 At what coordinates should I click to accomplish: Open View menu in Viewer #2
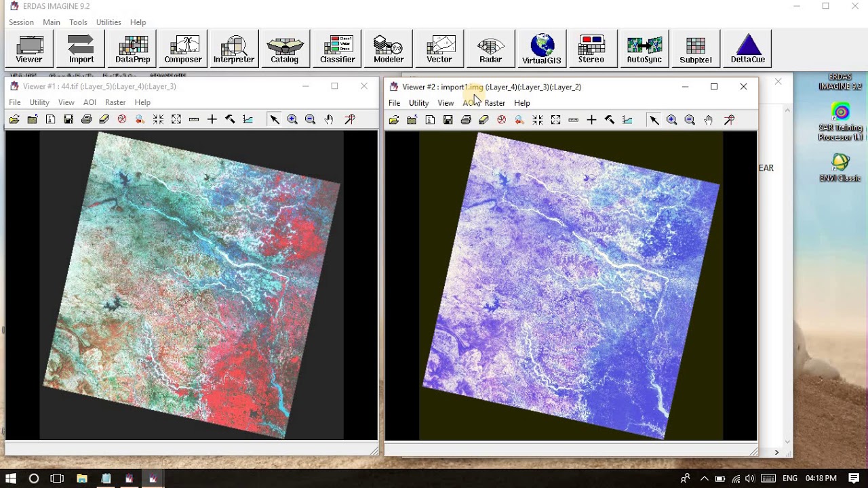pyautogui.click(x=446, y=103)
